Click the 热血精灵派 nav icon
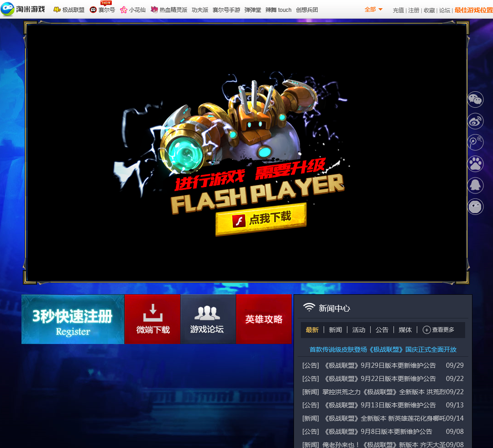Image resolution: width=493 pixels, height=448 pixels. (x=154, y=10)
